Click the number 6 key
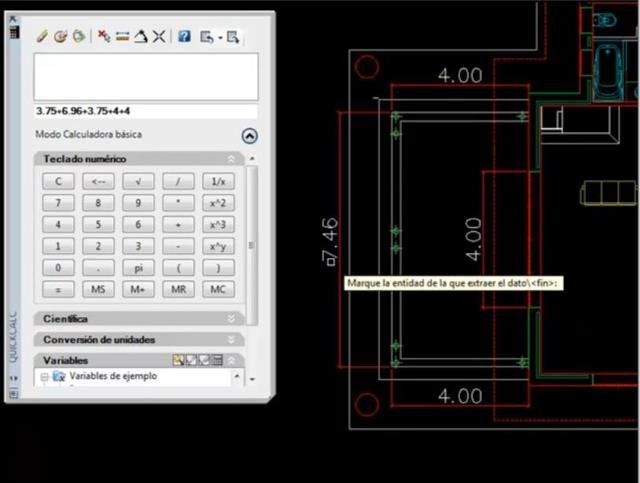The height and width of the screenshot is (483, 640). pyautogui.click(x=138, y=225)
